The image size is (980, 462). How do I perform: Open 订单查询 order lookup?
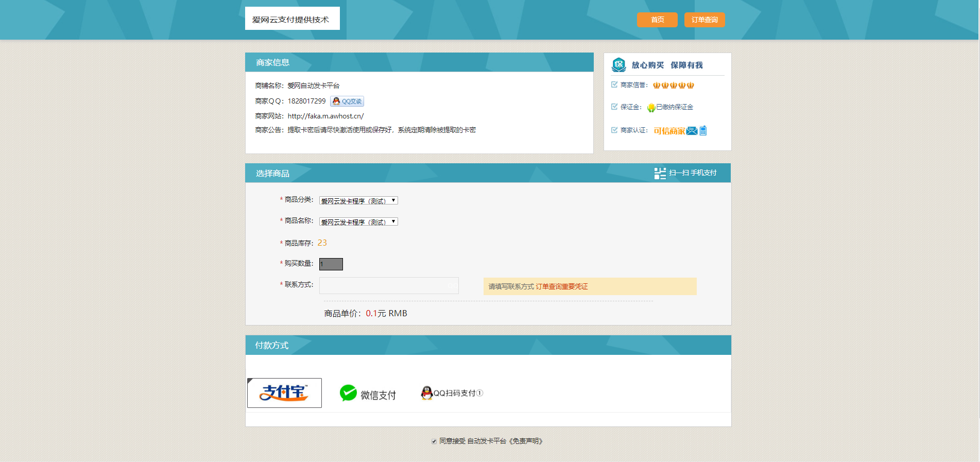(x=704, y=20)
